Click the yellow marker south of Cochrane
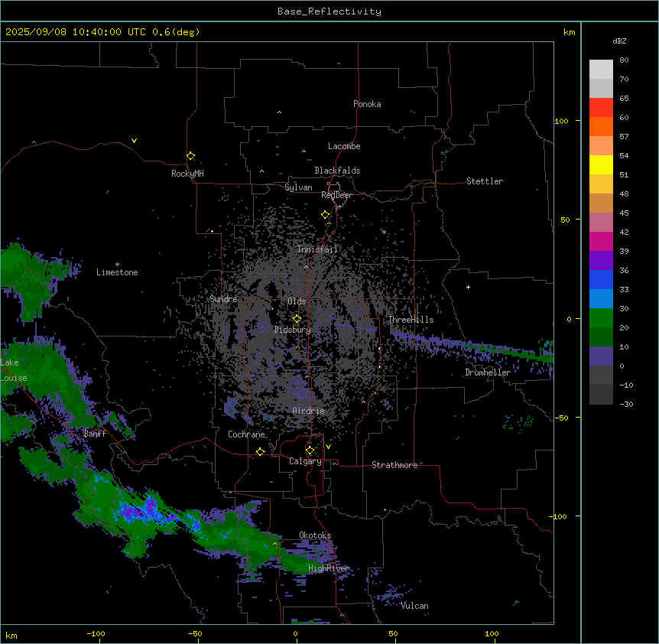The width and height of the screenshot is (659, 644). 260,451
